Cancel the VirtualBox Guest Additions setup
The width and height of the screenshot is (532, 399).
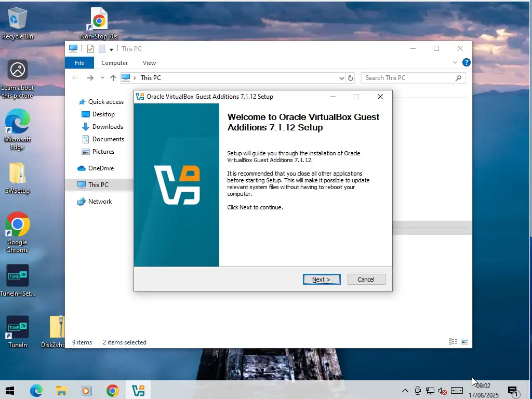pos(366,280)
